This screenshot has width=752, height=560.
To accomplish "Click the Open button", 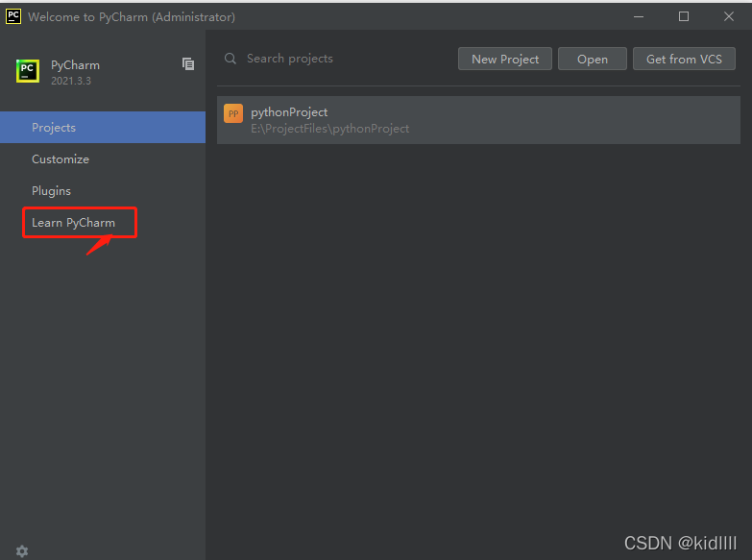I will coord(593,59).
